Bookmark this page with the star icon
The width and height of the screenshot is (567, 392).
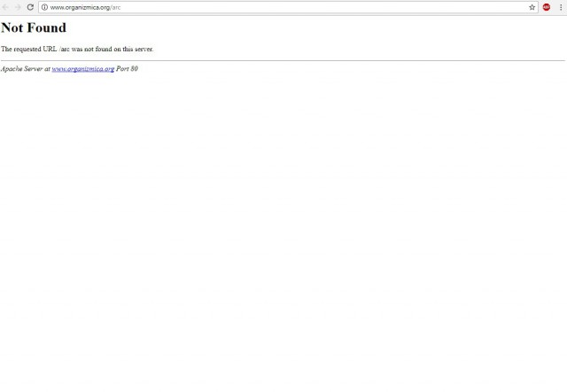tap(532, 7)
